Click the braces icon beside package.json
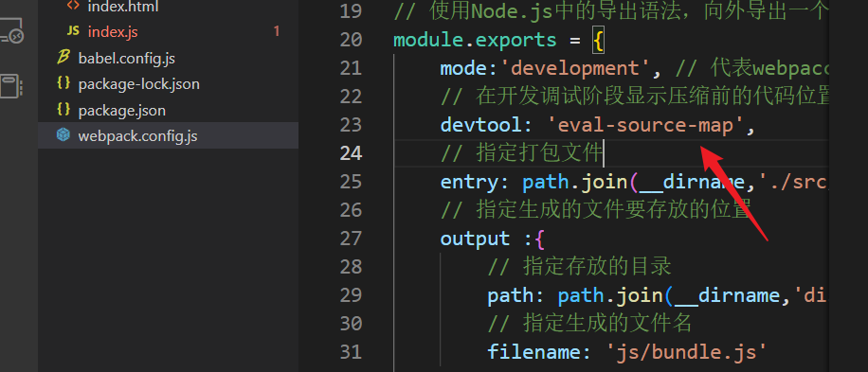 [63, 110]
